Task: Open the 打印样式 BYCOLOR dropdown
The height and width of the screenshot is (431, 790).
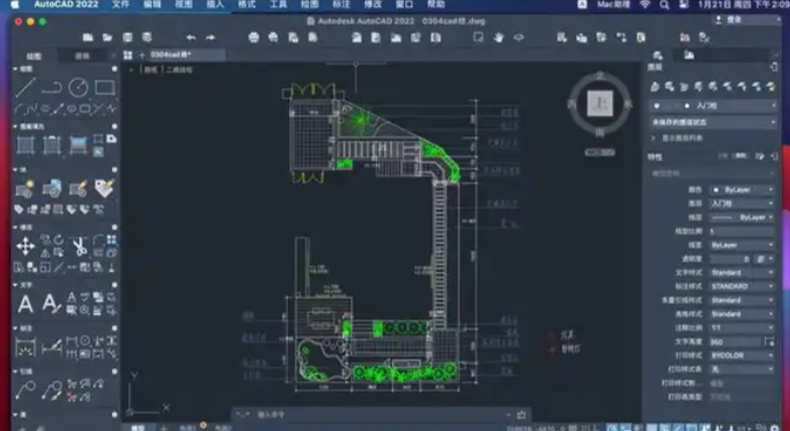Action: [741, 355]
